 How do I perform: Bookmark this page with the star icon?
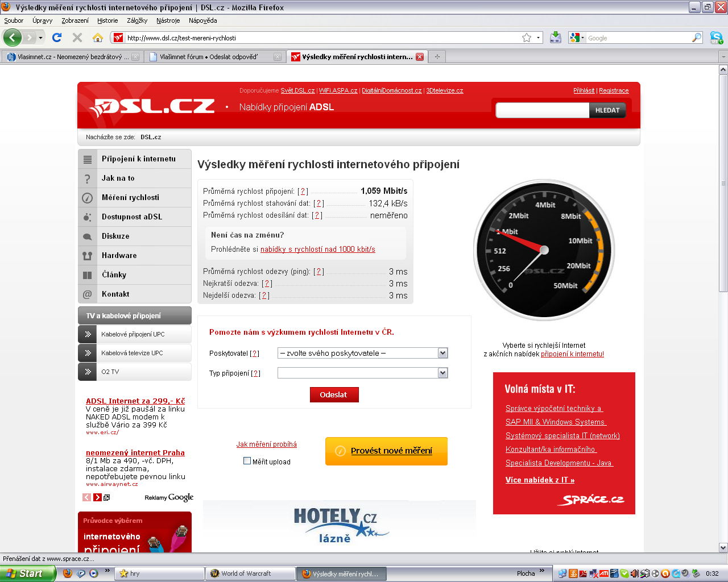point(527,38)
